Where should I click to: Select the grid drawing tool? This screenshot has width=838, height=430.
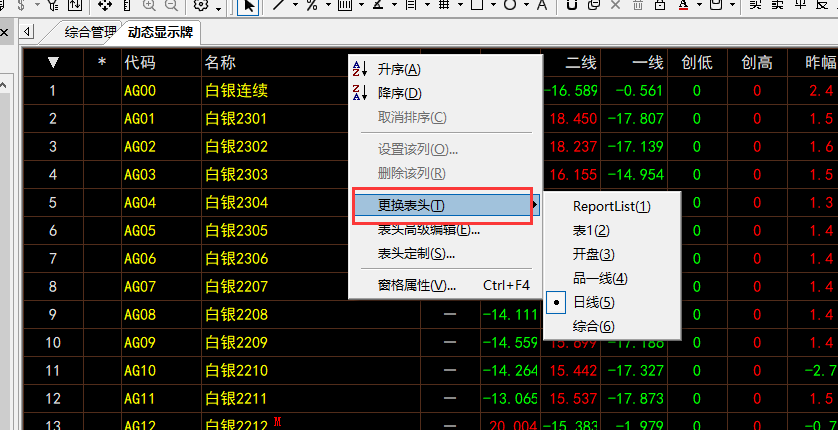click(443, 5)
